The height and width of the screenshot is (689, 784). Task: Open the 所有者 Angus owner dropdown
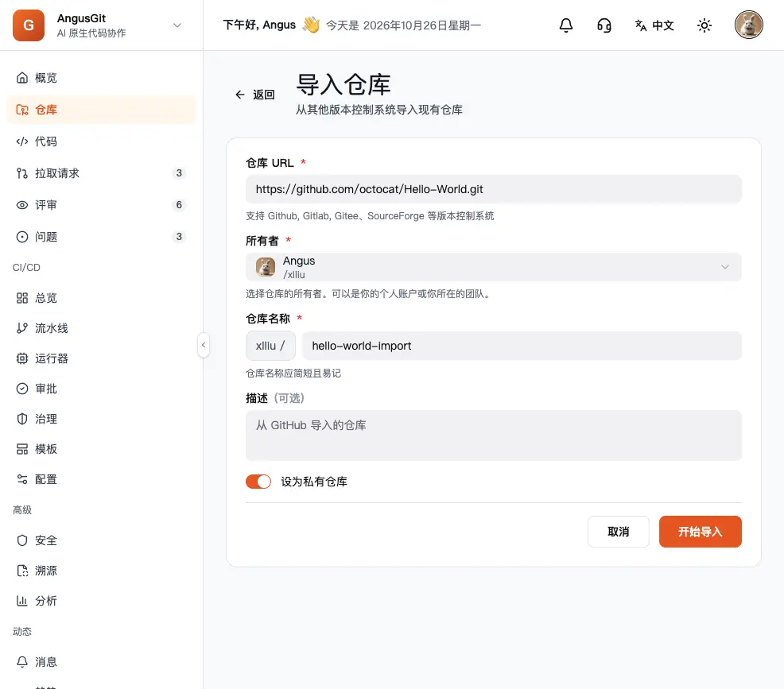tap(494, 267)
